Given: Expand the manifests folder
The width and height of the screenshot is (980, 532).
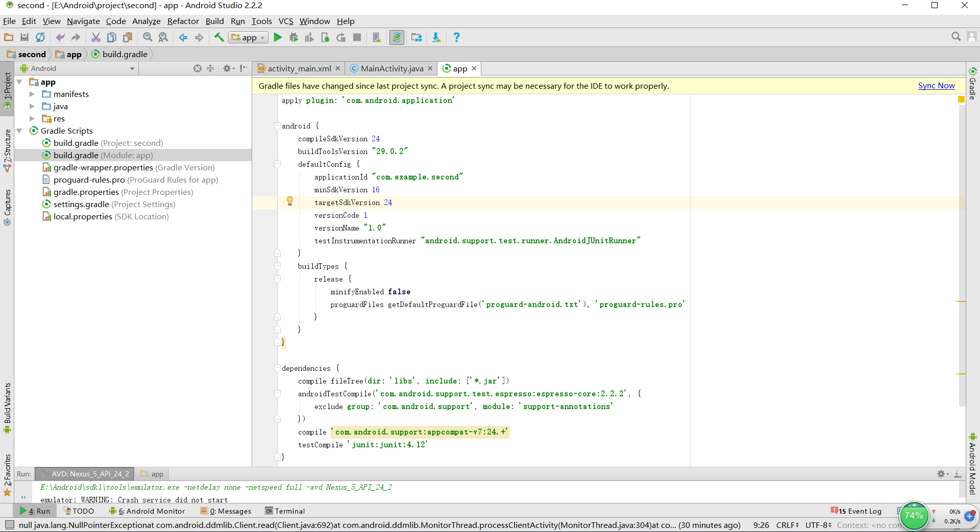Looking at the screenshot, I should point(32,94).
